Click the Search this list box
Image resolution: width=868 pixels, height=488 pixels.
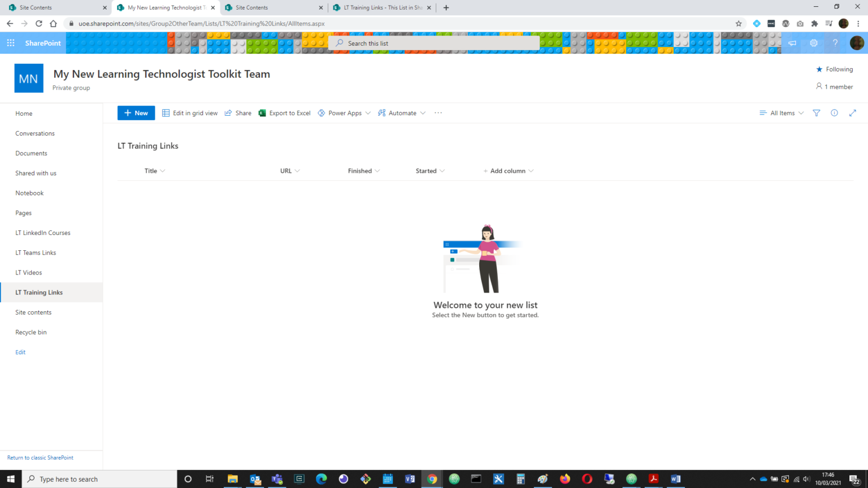pyautogui.click(x=434, y=43)
